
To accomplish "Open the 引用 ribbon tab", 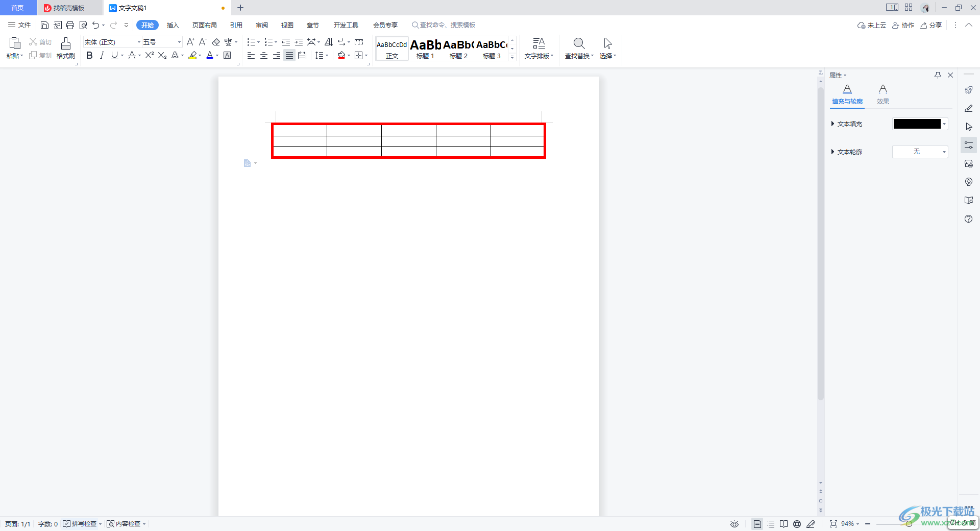I will pyautogui.click(x=236, y=25).
